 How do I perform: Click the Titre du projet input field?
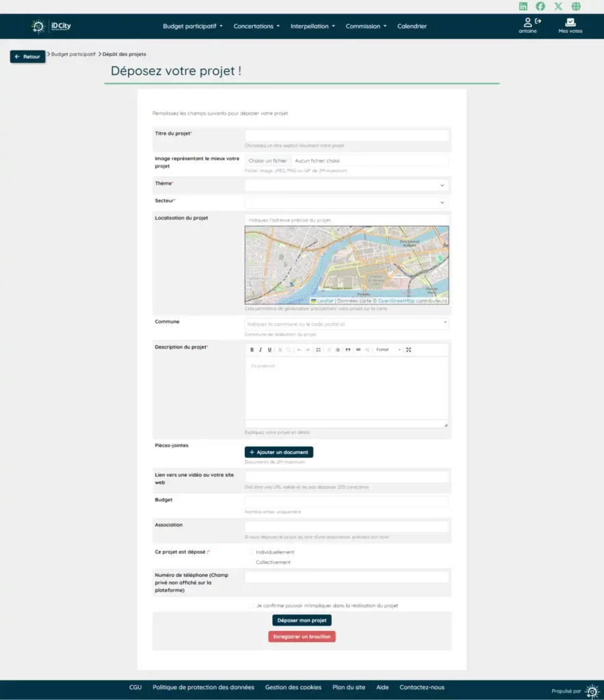[x=347, y=135]
